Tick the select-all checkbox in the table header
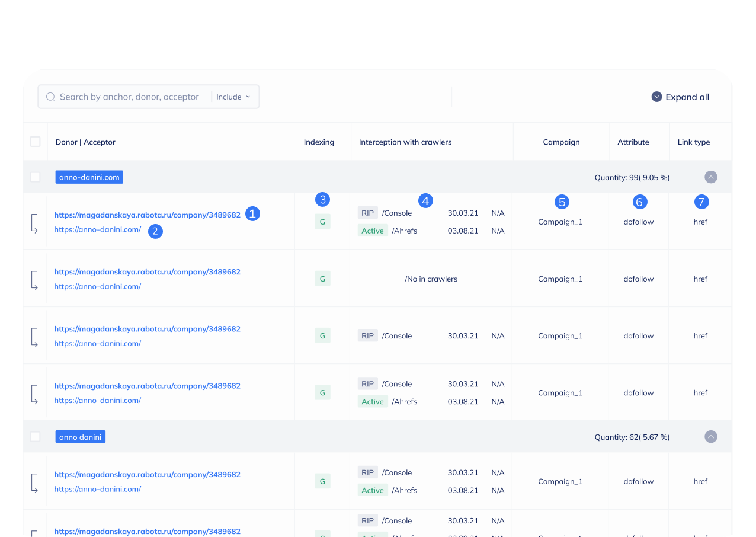 35,142
